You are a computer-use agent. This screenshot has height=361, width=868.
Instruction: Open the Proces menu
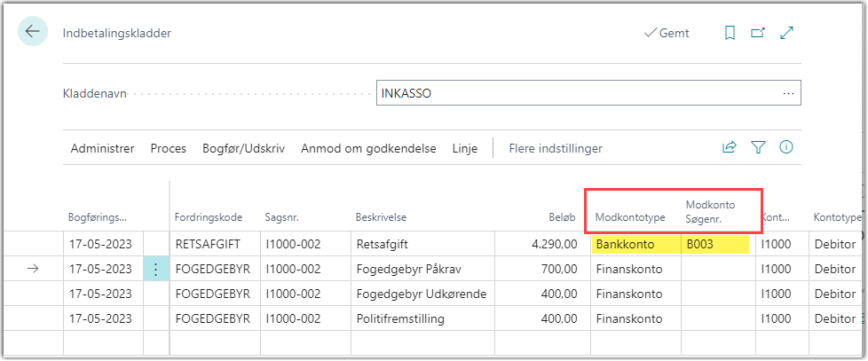coord(168,148)
